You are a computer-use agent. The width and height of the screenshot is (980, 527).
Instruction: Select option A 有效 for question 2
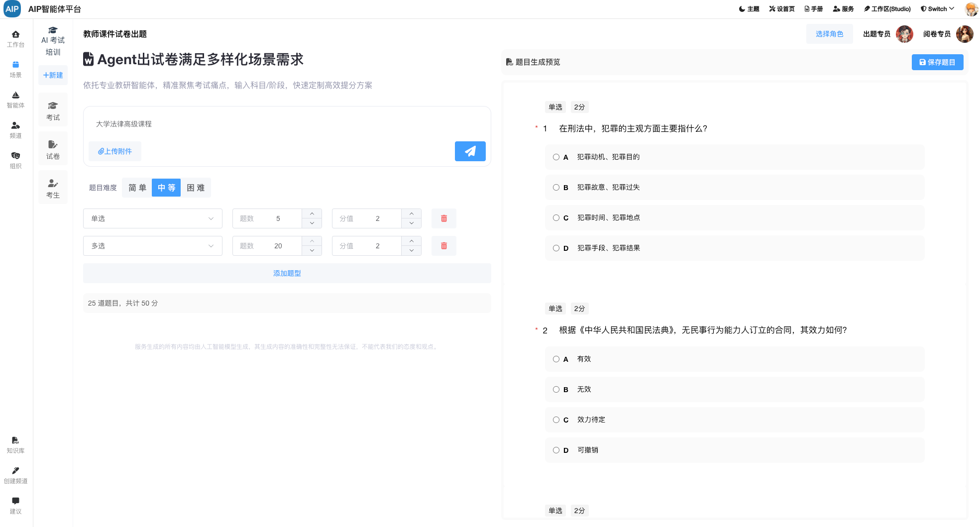556,359
